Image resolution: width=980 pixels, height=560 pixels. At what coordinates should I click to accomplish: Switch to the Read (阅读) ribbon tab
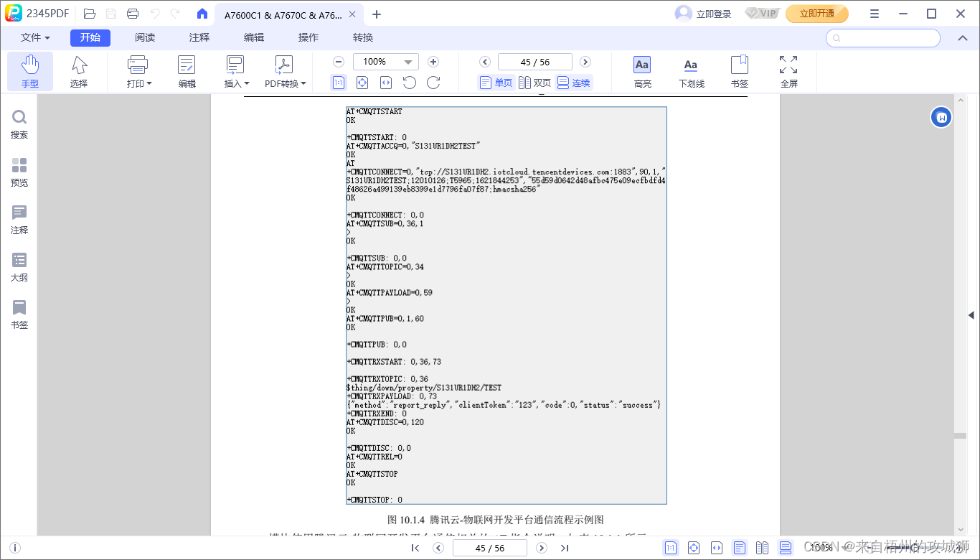(145, 37)
